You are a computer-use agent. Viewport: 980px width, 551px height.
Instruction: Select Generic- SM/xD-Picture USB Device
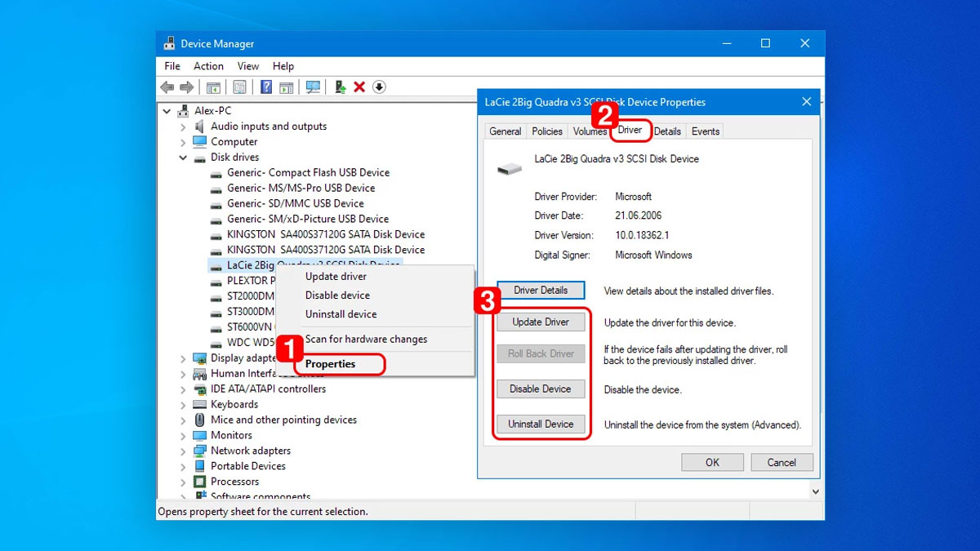308,220
